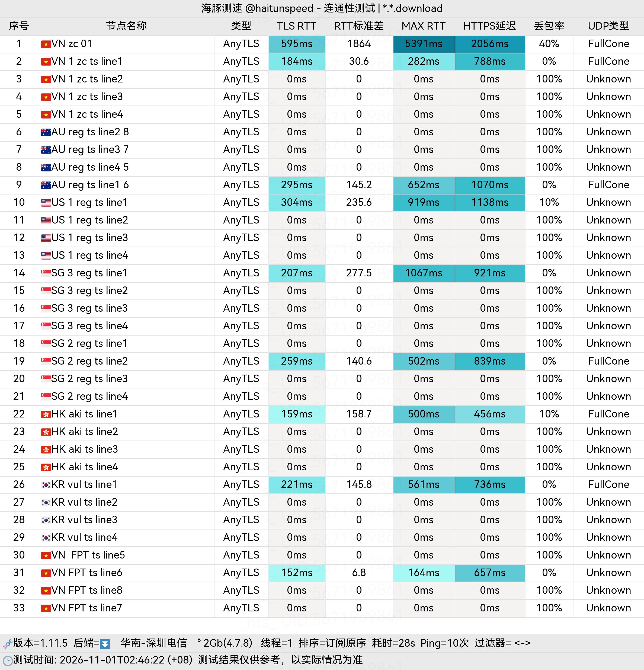Click the US flag on US 1 reg ts line4

(46, 256)
